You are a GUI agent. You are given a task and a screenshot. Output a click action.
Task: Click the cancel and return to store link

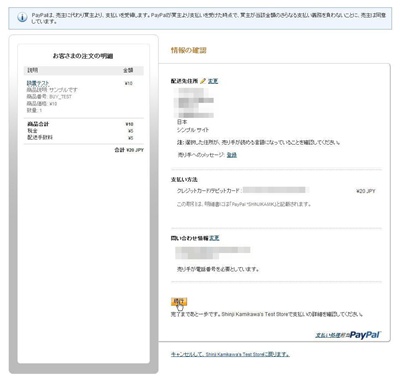coord(230,354)
